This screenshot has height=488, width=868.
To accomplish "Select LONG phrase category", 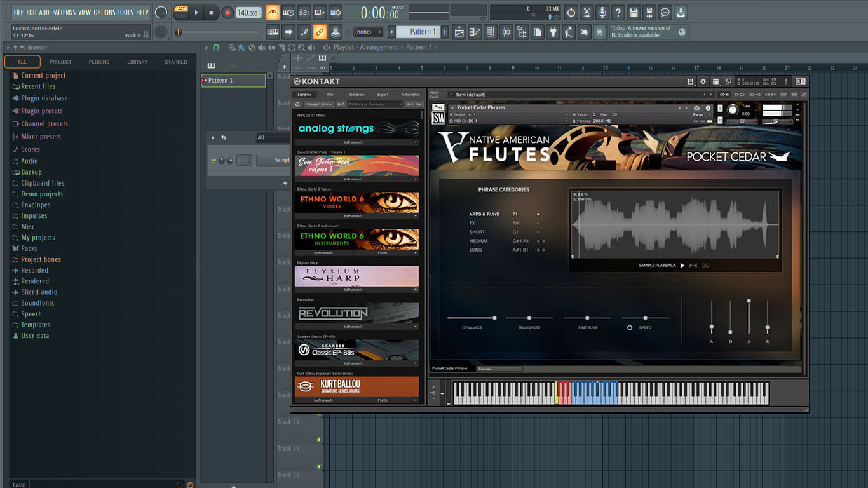I will 475,250.
